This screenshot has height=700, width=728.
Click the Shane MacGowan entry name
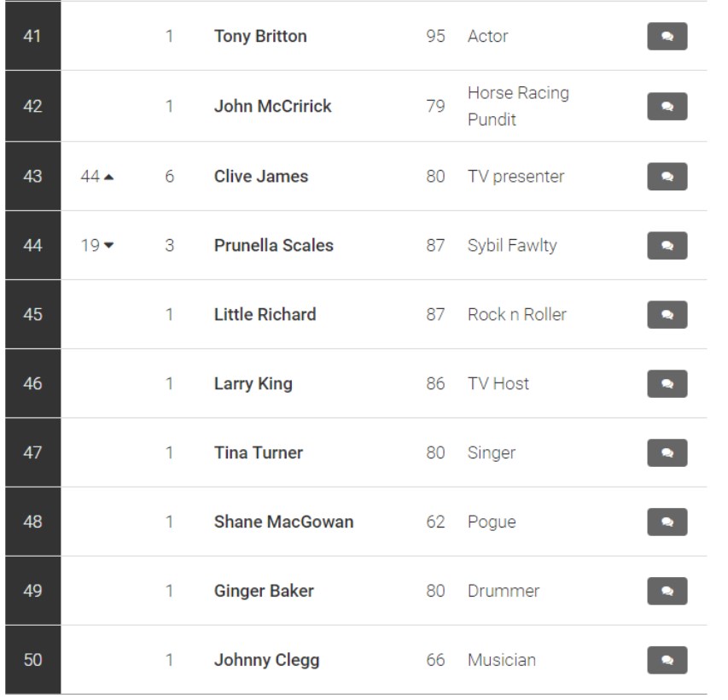283,522
